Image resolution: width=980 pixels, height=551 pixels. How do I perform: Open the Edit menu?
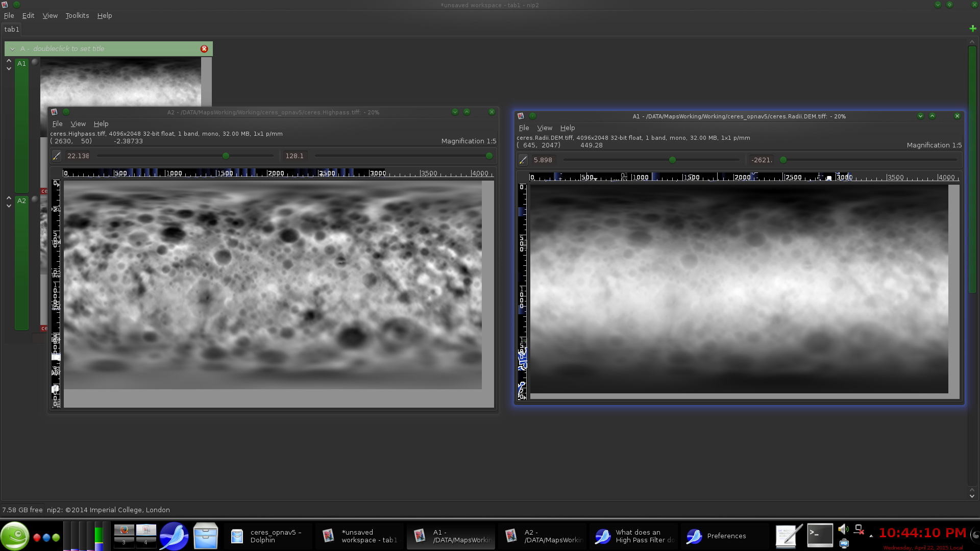pyautogui.click(x=28, y=16)
